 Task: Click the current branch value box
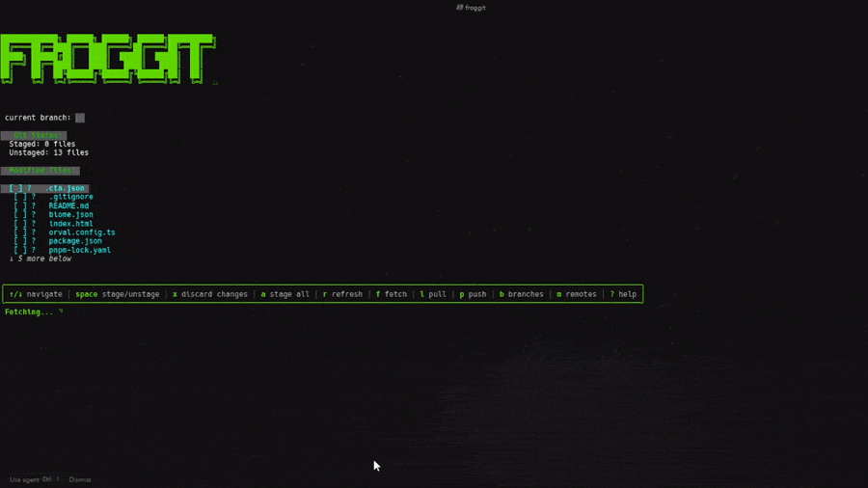tap(80, 118)
